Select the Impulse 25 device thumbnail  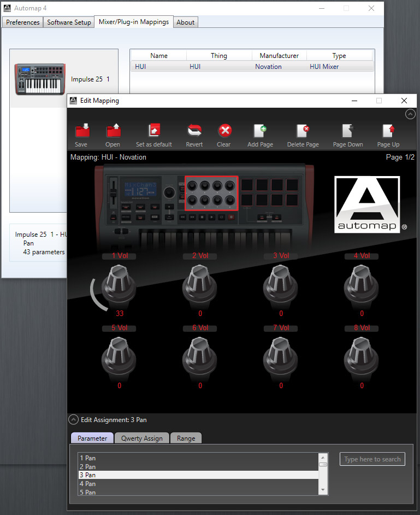click(40, 79)
